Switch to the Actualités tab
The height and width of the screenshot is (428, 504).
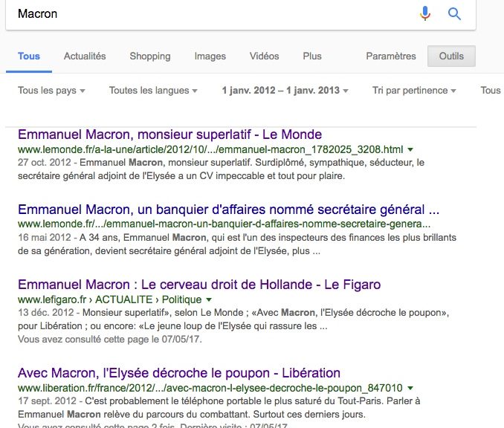coord(85,56)
